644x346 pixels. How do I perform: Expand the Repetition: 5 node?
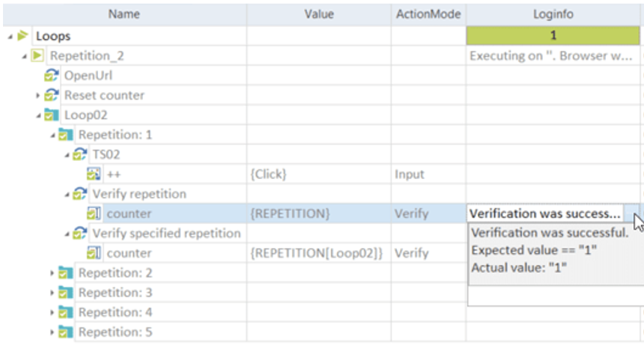pyautogui.click(x=52, y=332)
